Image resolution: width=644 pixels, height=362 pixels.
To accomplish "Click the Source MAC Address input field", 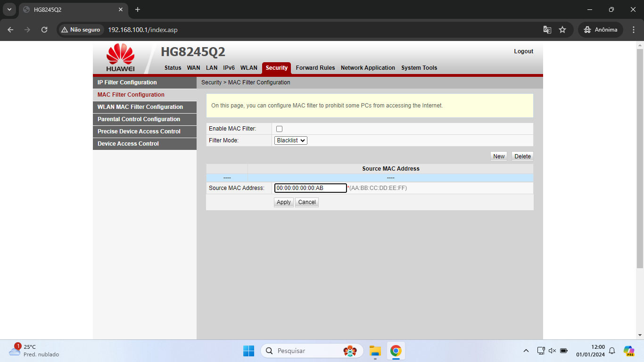I will coord(311,188).
